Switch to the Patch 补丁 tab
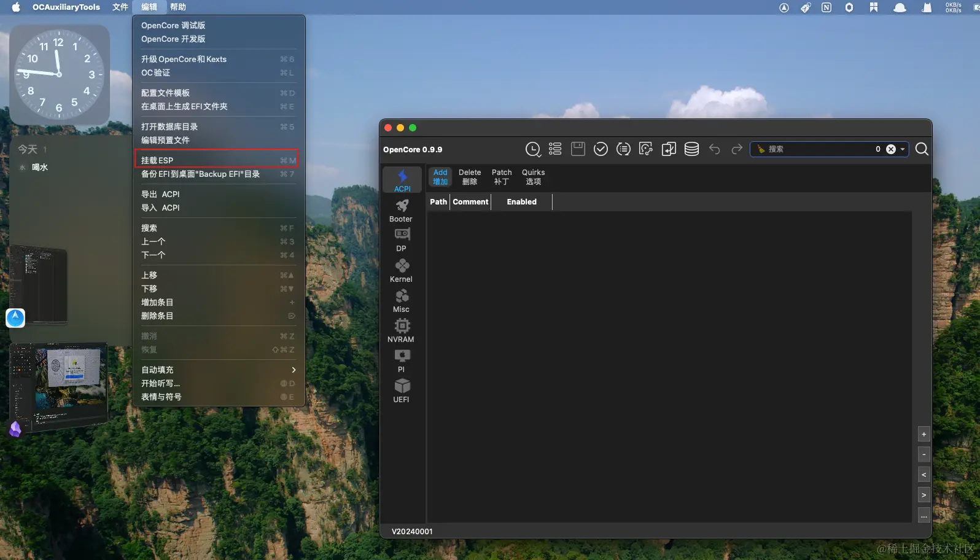 [x=502, y=177]
